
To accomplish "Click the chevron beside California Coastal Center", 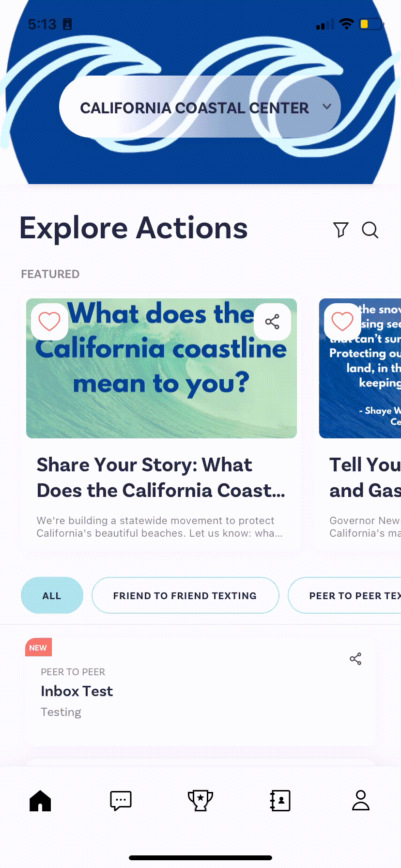I will (327, 107).
